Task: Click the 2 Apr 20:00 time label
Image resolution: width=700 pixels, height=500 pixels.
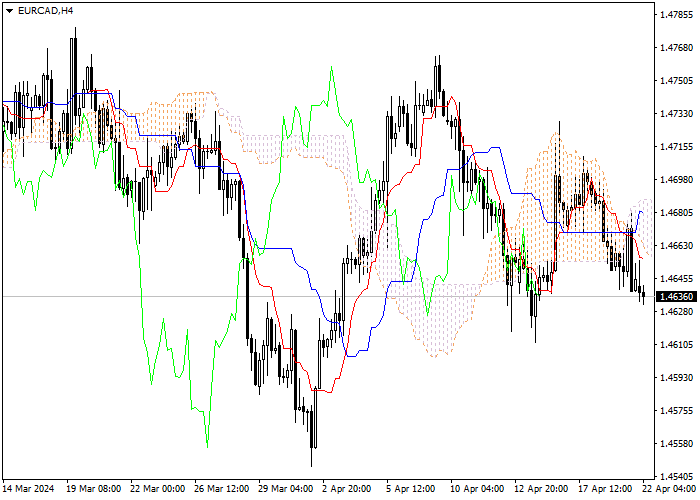Action: point(347,489)
